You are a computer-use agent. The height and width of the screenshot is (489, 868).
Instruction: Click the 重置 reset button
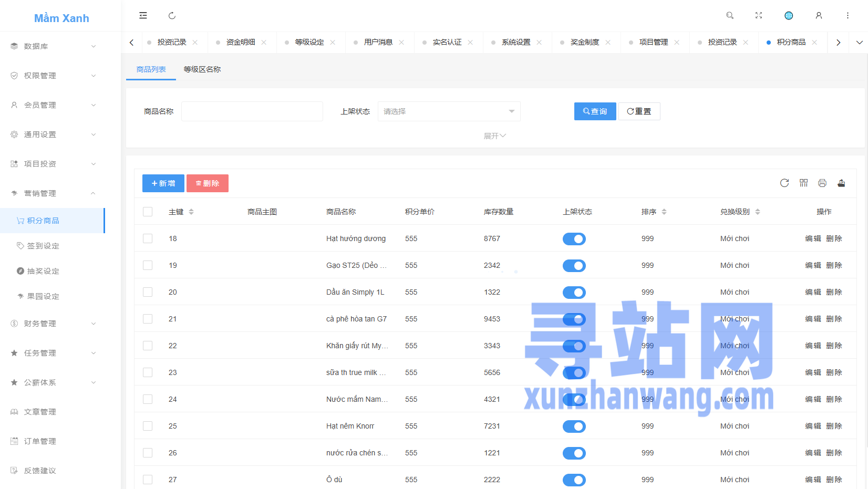point(639,111)
